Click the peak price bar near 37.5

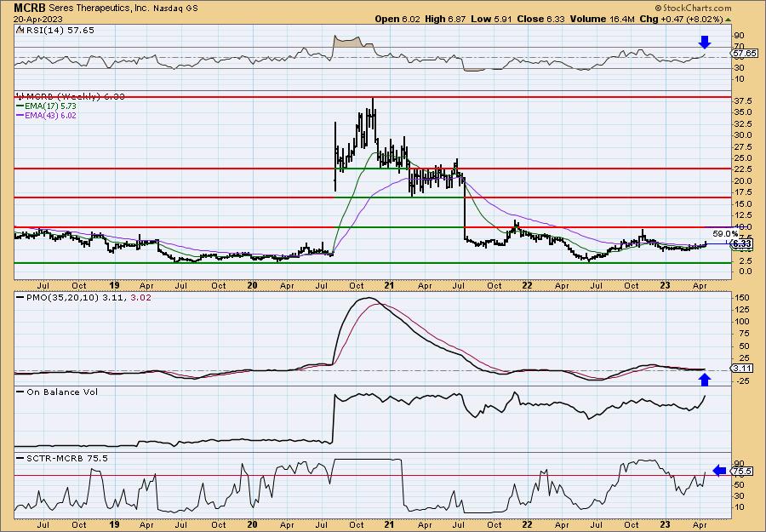374,115
